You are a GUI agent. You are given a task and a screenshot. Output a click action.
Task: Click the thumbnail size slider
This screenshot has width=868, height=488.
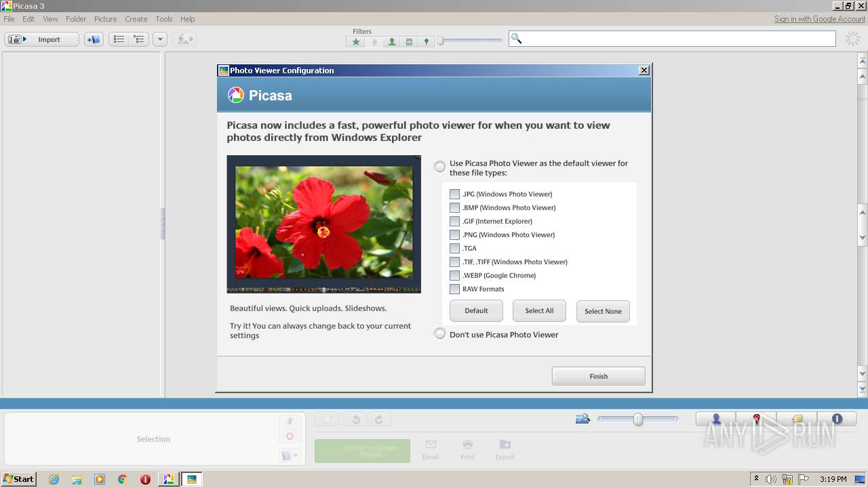pos(637,419)
